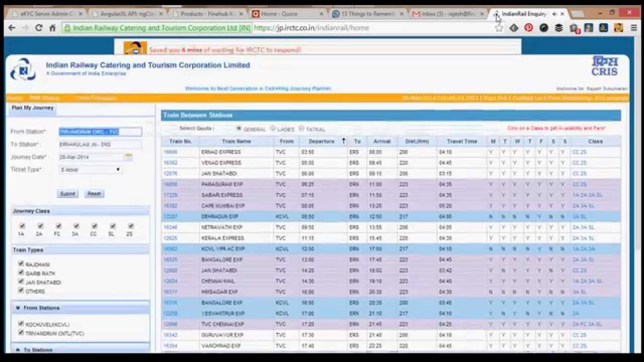Bookmark this page with the star icon

click(499, 28)
